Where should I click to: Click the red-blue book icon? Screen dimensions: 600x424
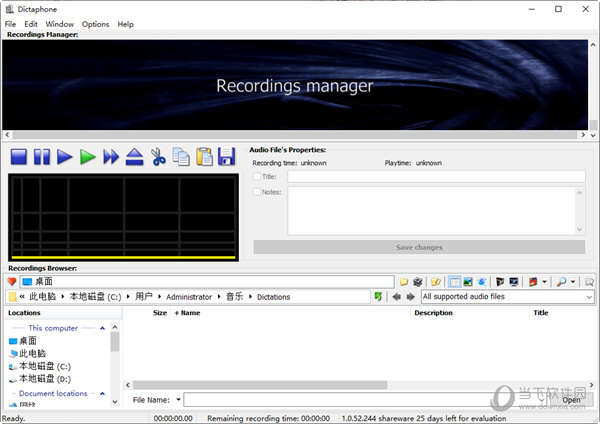(x=533, y=282)
